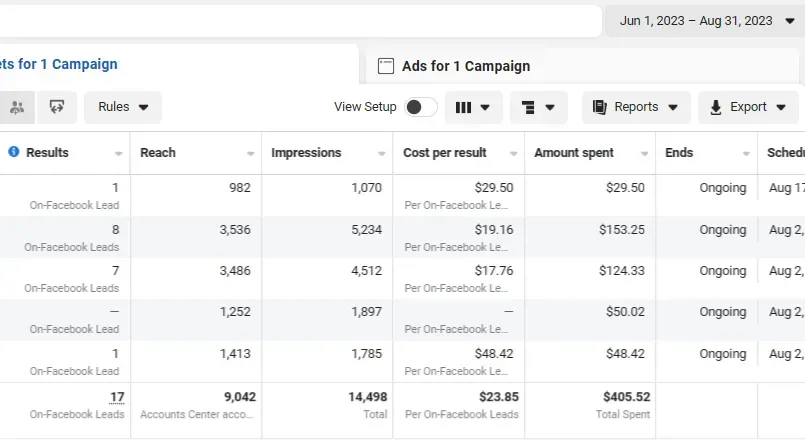Click the Amount spent column header
This screenshot has height=440, width=805.
[x=574, y=153]
